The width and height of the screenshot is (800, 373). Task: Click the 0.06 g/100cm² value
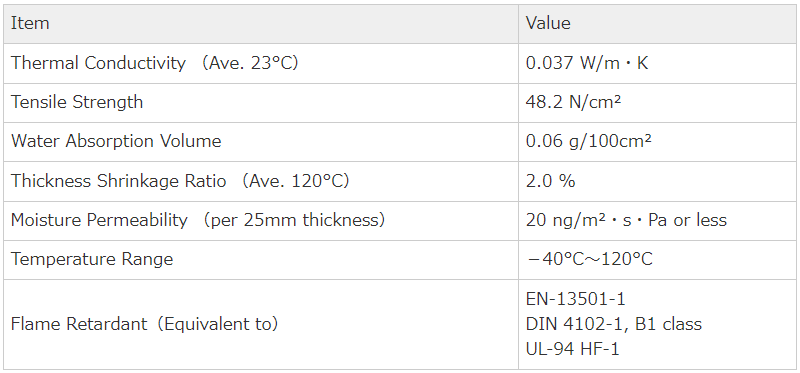(x=588, y=141)
